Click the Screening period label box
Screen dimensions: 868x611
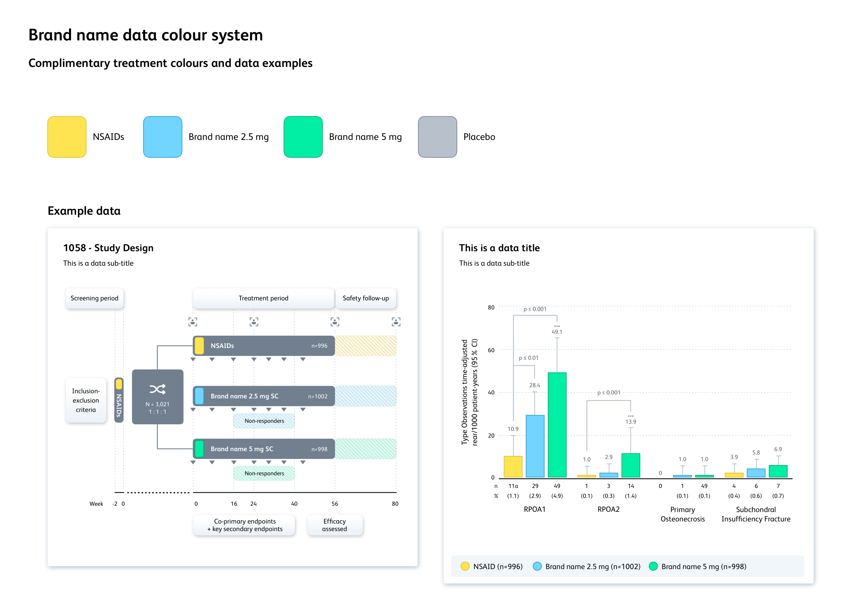(95, 298)
